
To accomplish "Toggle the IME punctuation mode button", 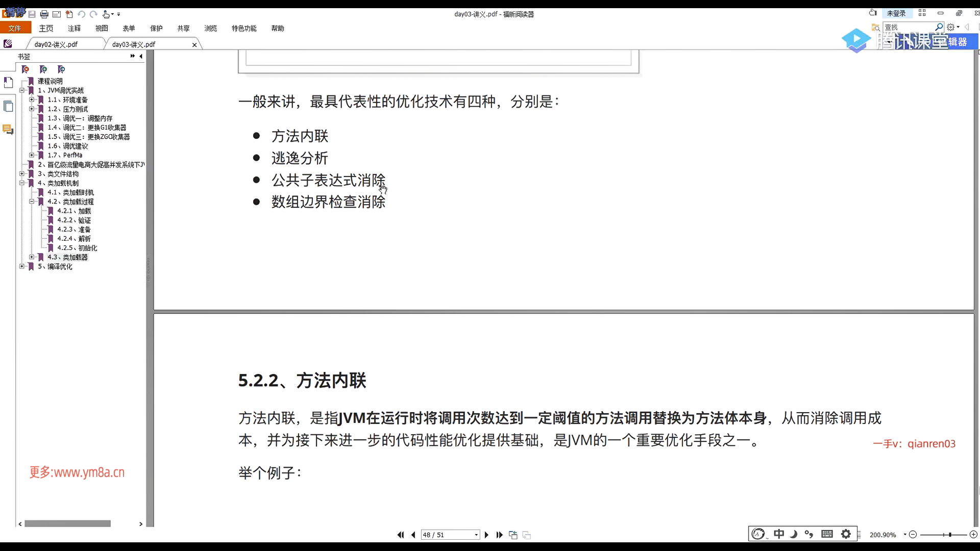I will 809,534.
